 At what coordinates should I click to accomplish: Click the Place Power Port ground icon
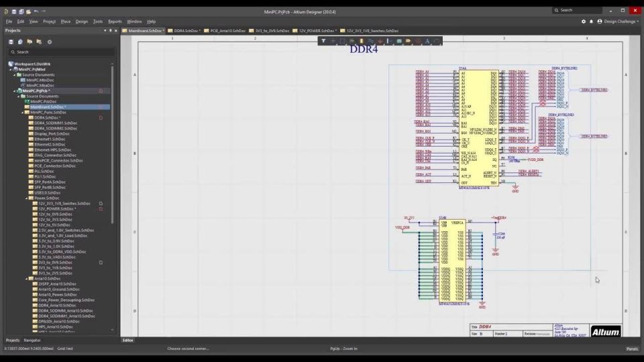(380, 41)
